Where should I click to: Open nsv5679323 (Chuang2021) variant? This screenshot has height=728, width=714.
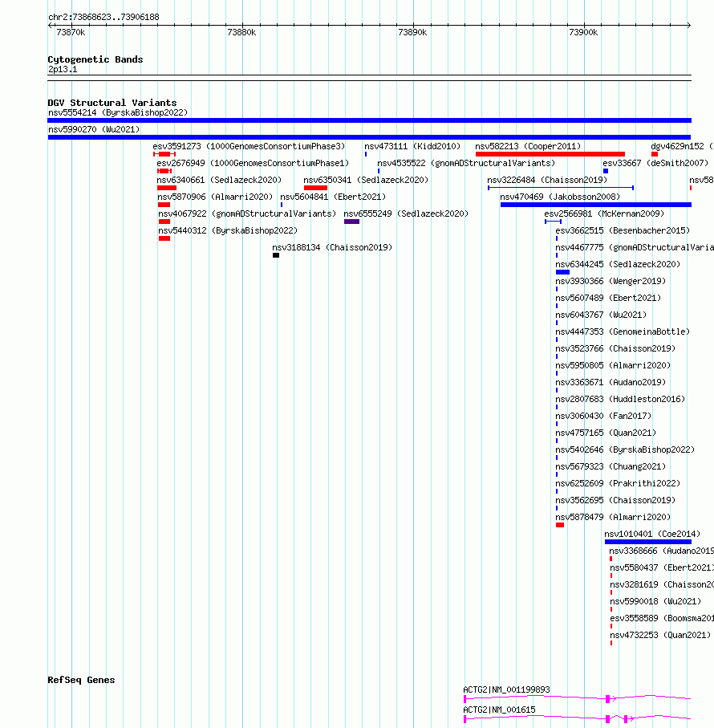coord(611,466)
